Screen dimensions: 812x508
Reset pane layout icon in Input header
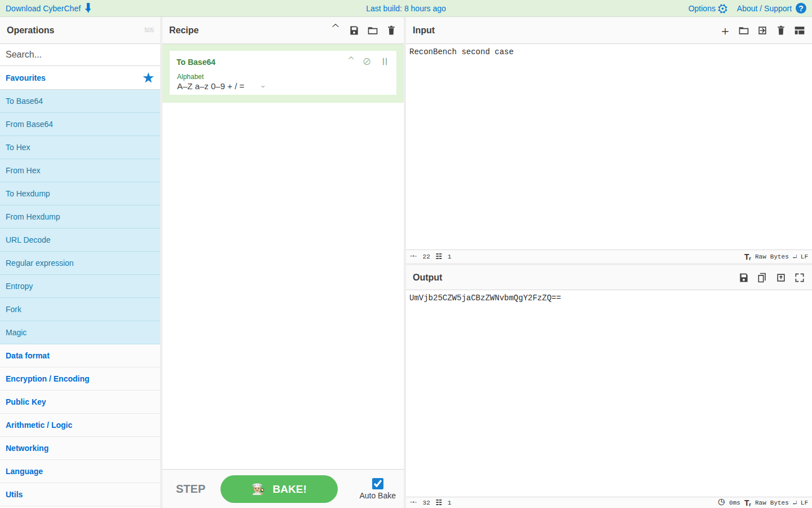coord(800,30)
